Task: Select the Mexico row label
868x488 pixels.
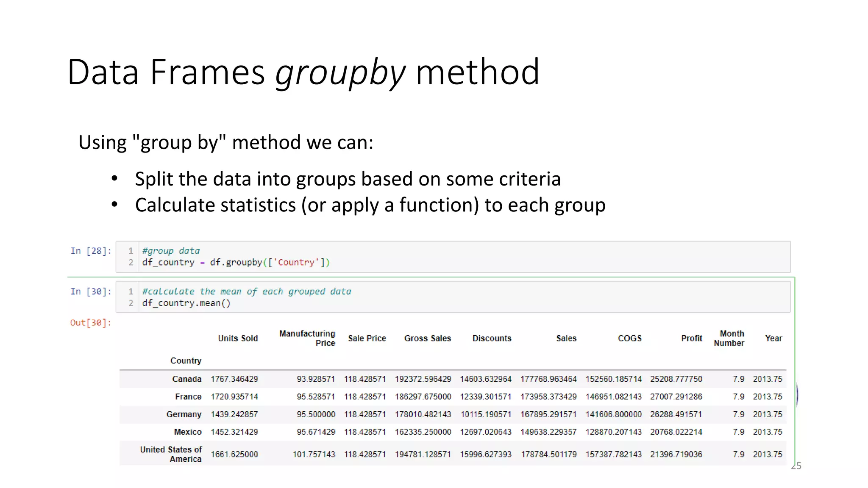Action: 188,432
